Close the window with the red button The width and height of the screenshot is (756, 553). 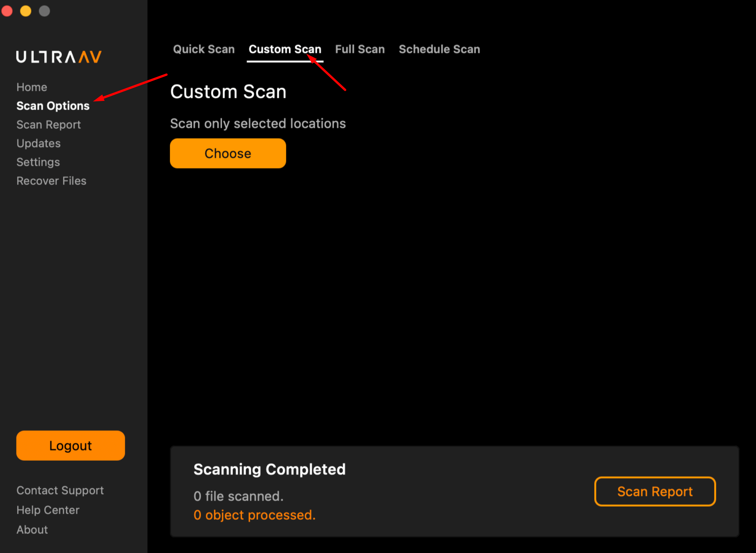[x=7, y=11]
